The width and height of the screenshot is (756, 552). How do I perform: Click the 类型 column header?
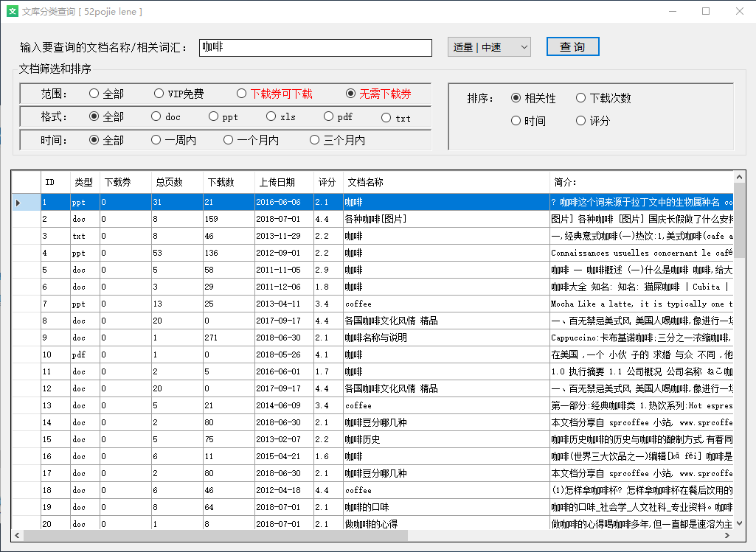coord(85,182)
